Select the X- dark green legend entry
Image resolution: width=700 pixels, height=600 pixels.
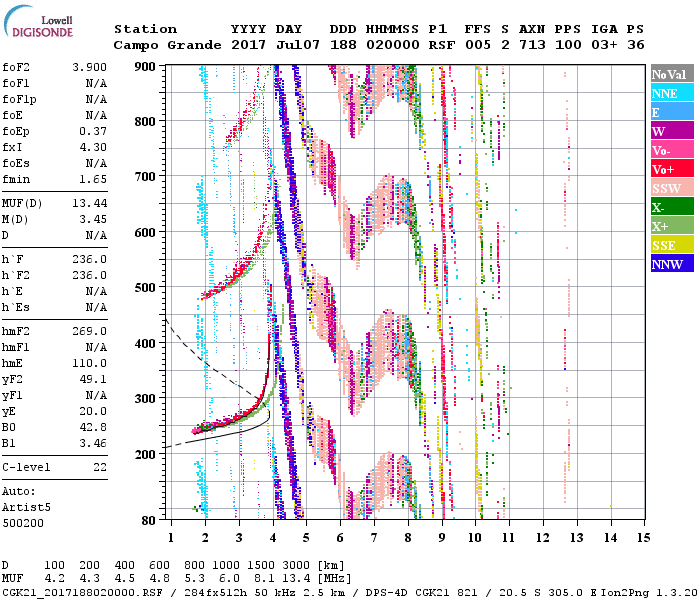click(x=671, y=207)
